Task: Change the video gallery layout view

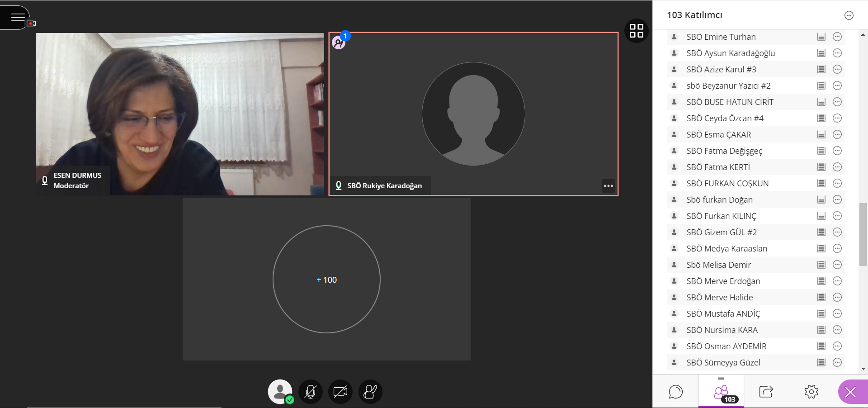Action: click(x=636, y=31)
